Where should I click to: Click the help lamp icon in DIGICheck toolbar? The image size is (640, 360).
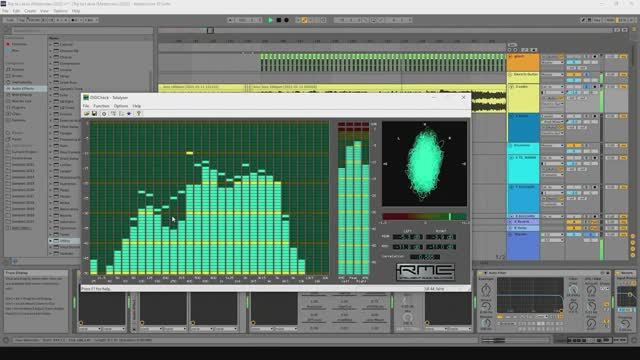click(138, 113)
